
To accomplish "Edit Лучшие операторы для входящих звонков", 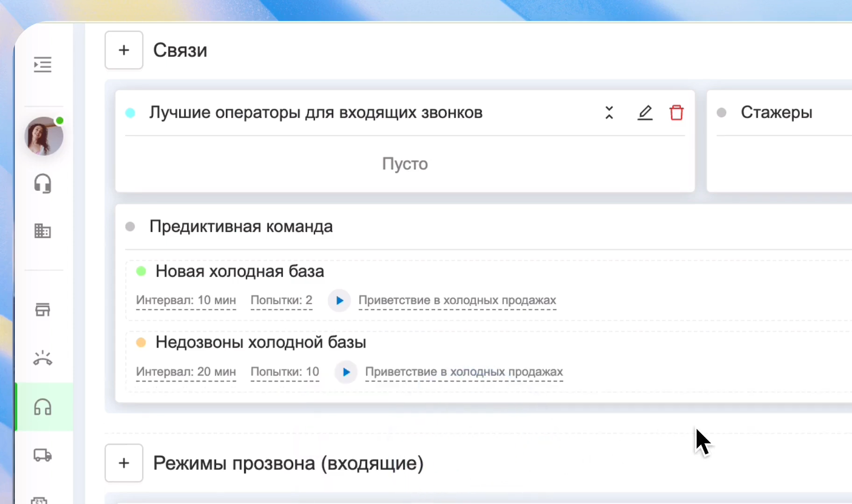I will tap(645, 112).
